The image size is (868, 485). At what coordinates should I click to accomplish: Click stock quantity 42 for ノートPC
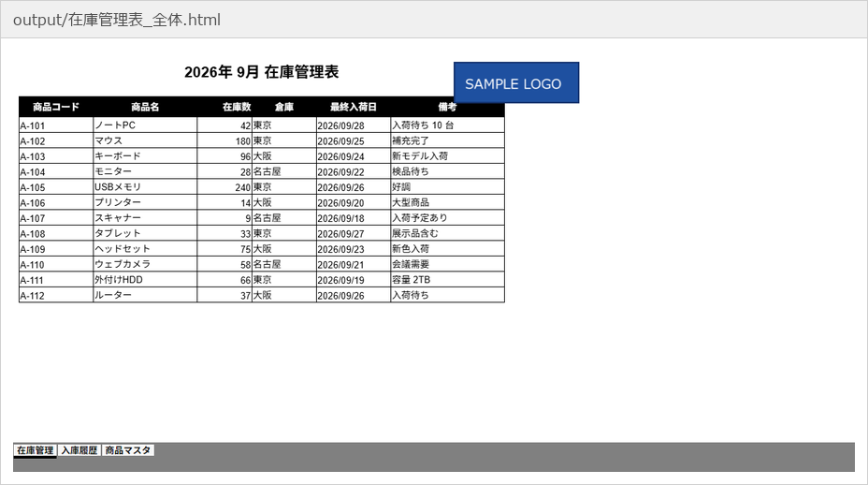(224, 125)
